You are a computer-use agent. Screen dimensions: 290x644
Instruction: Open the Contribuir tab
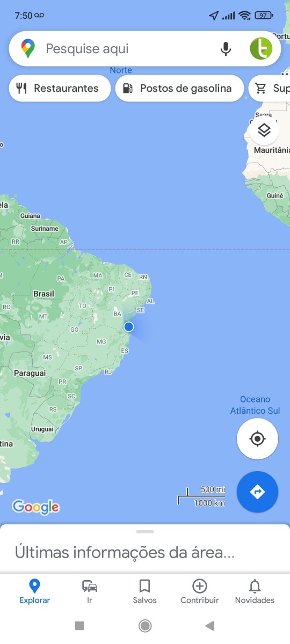(x=200, y=591)
